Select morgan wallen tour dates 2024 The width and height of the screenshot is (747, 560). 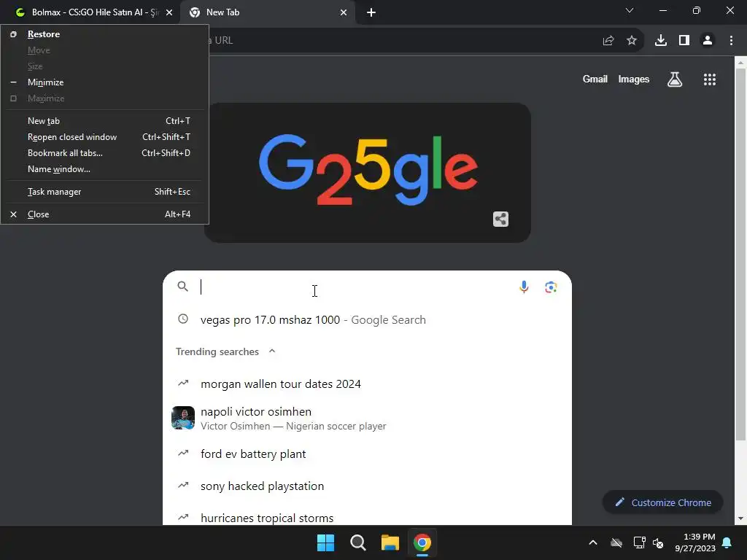click(x=367, y=384)
